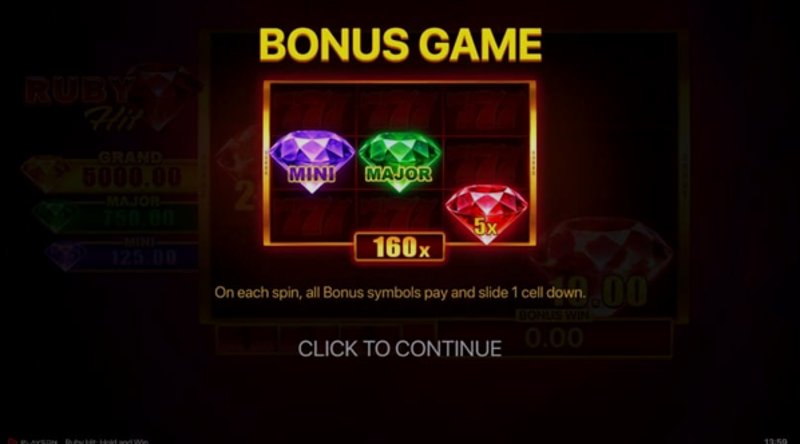Click the empty top-middle reel cell

click(399, 112)
